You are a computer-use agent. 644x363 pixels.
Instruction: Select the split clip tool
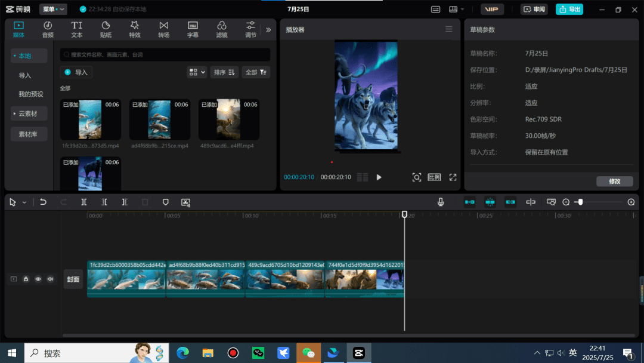pyautogui.click(x=84, y=202)
